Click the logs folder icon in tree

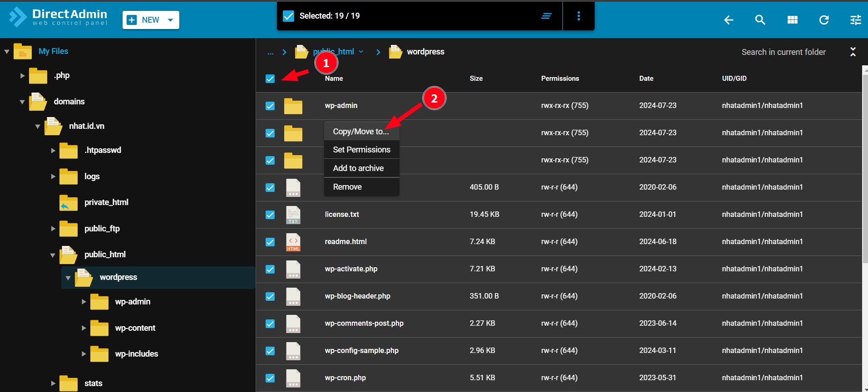pyautogui.click(x=69, y=176)
